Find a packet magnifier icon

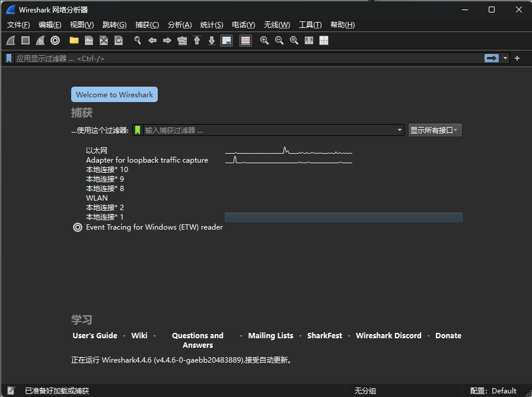point(138,41)
